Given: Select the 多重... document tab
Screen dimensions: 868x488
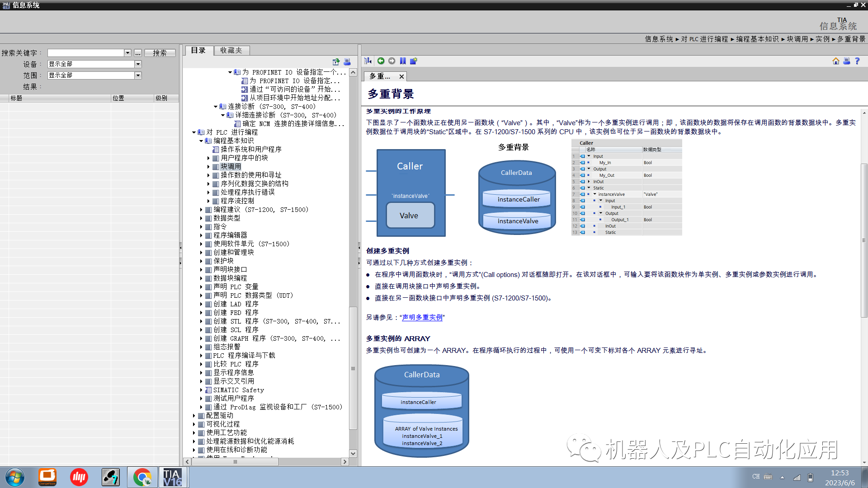Looking at the screenshot, I should coord(380,76).
